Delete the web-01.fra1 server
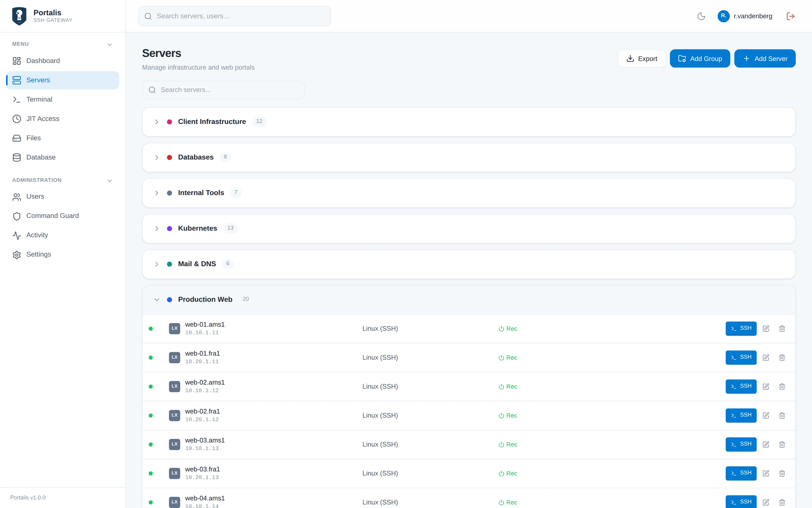 [782, 358]
